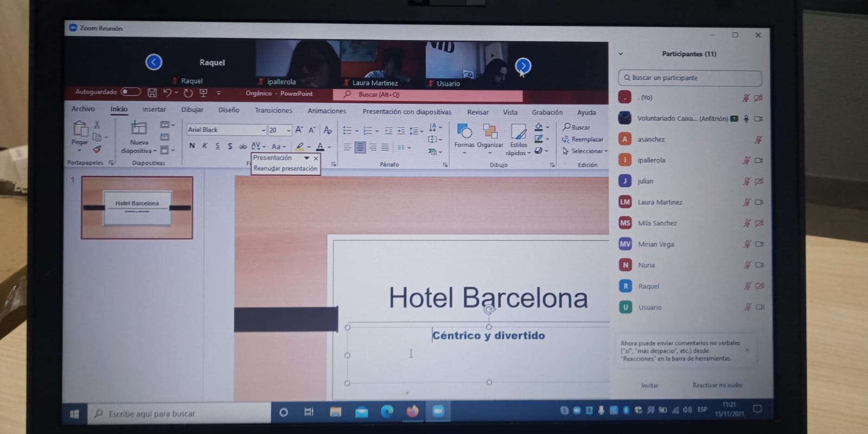The width and height of the screenshot is (868, 434).
Task: Toggle your own muted microphone icon (Yo)
Action: pos(746,98)
